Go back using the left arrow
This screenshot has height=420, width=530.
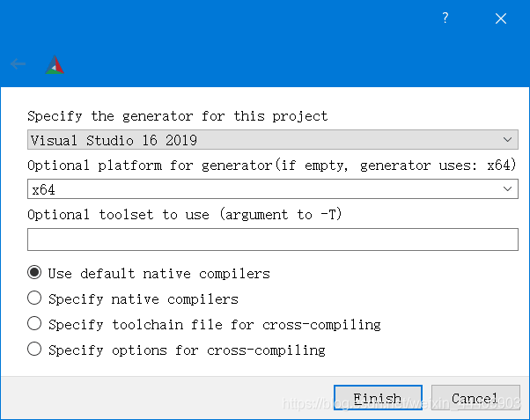pos(18,64)
